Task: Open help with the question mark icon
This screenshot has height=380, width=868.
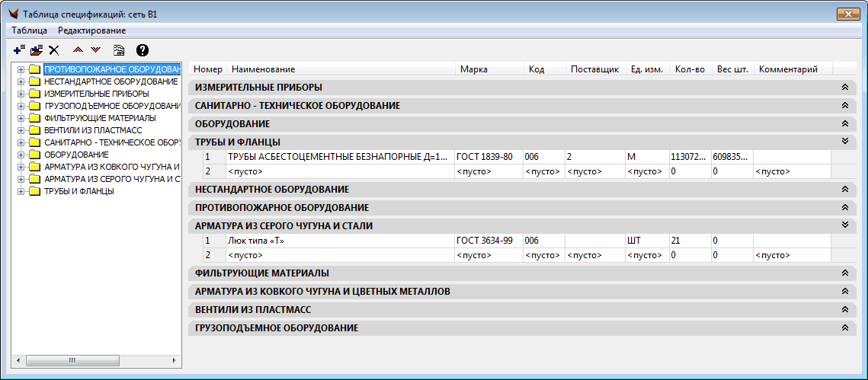Action: (142, 50)
